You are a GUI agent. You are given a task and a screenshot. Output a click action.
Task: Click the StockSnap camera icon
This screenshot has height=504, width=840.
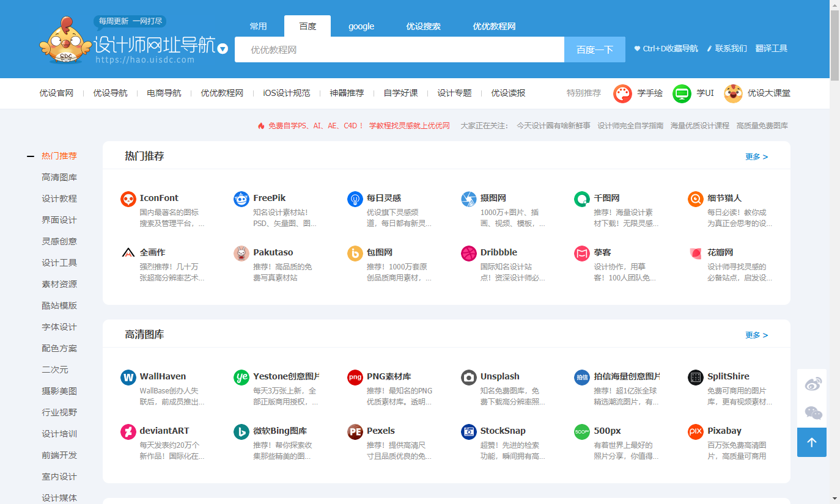tap(469, 432)
